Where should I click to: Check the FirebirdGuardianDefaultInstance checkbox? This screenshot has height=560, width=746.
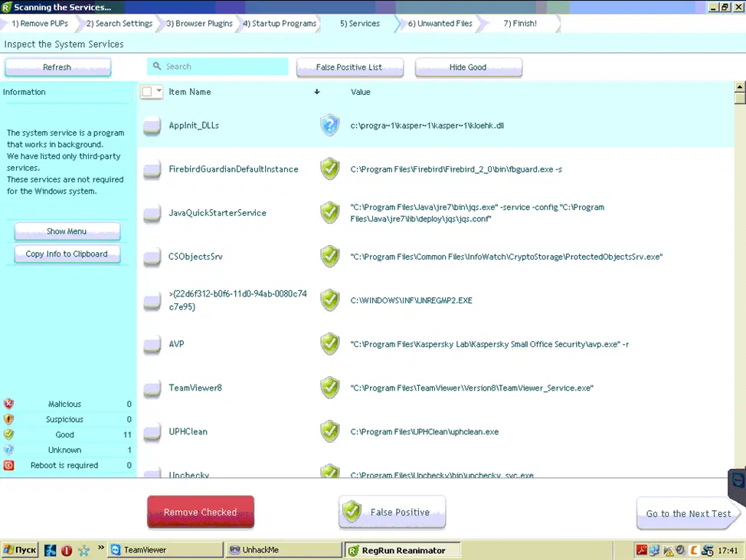coord(152,170)
